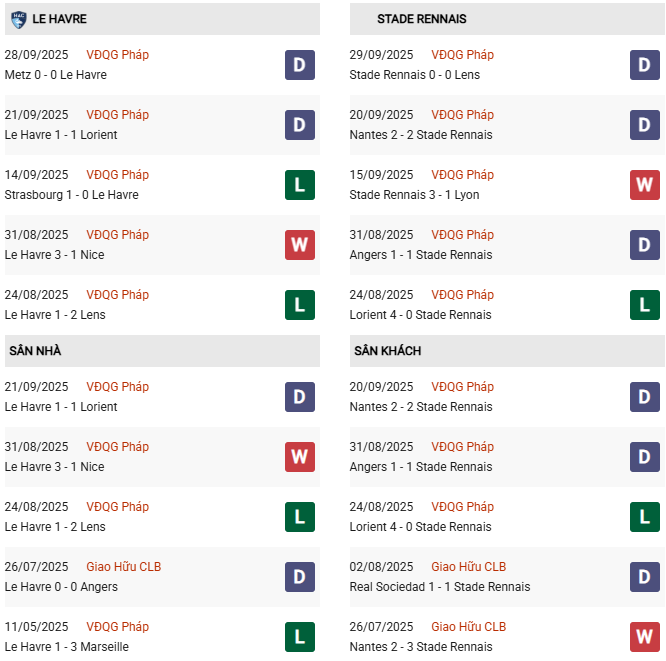Open the Stade Rennais 3 - 1 Lyon match
The height and width of the screenshot is (661, 666).
pyautogui.click(x=415, y=195)
